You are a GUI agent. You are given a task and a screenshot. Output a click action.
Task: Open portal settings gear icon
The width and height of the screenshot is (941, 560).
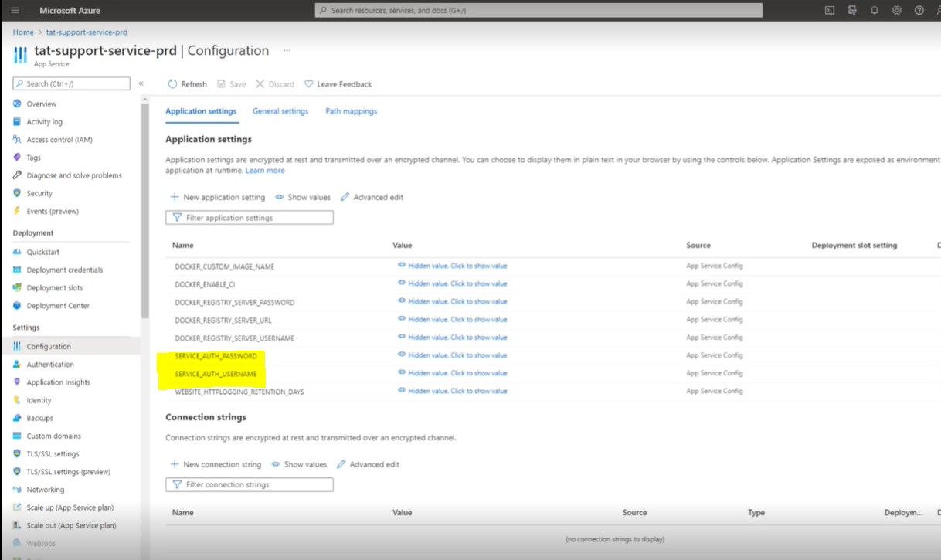click(x=897, y=10)
